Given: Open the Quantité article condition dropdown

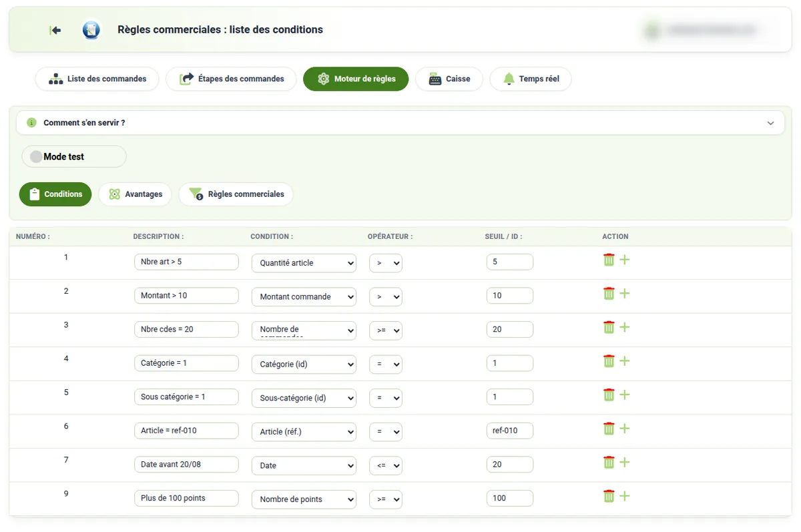Looking at the screenshot, I should (304, 263).
